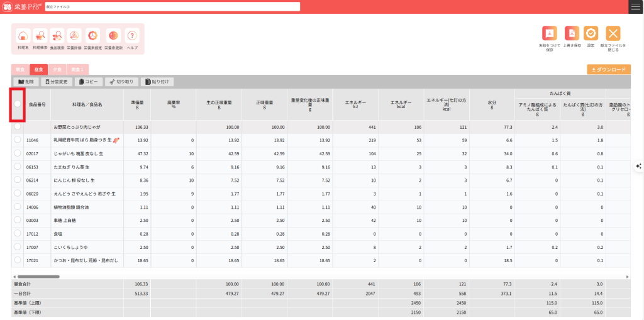Click the menu file name input field

(x=172, y=6)
